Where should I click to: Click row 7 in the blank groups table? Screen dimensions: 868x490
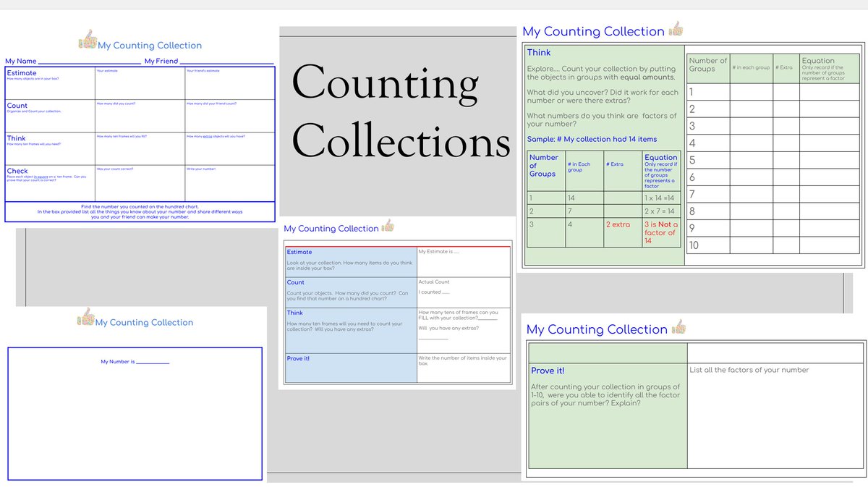pyautogui.click(x=775, y=194)
